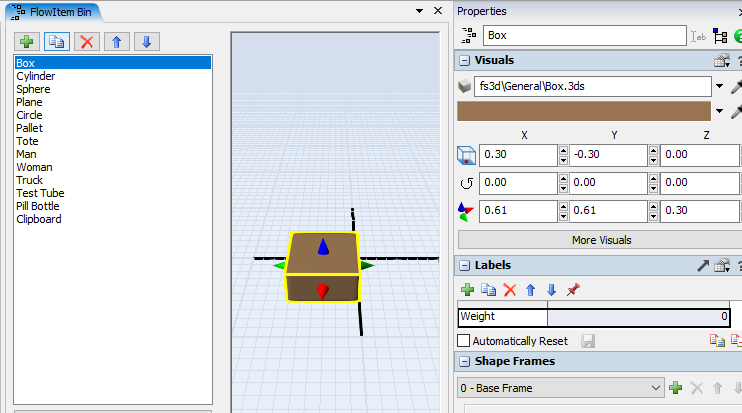Collapse the Visuals section
This screenshot has height=413, width=742.
coord(465,61)
